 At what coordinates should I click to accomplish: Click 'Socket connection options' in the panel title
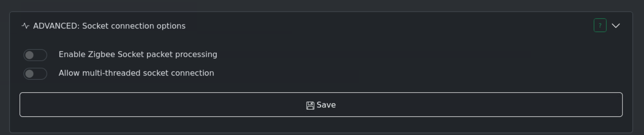[x=134, y=26]
